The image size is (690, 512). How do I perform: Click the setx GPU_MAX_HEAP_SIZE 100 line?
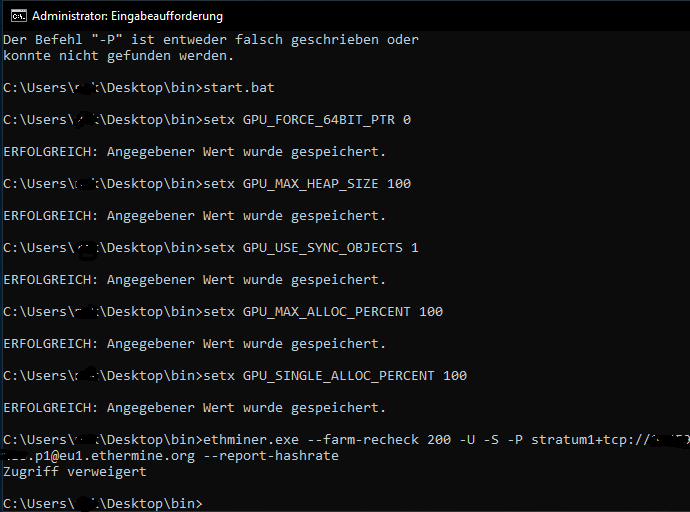[x=207, y=183]
